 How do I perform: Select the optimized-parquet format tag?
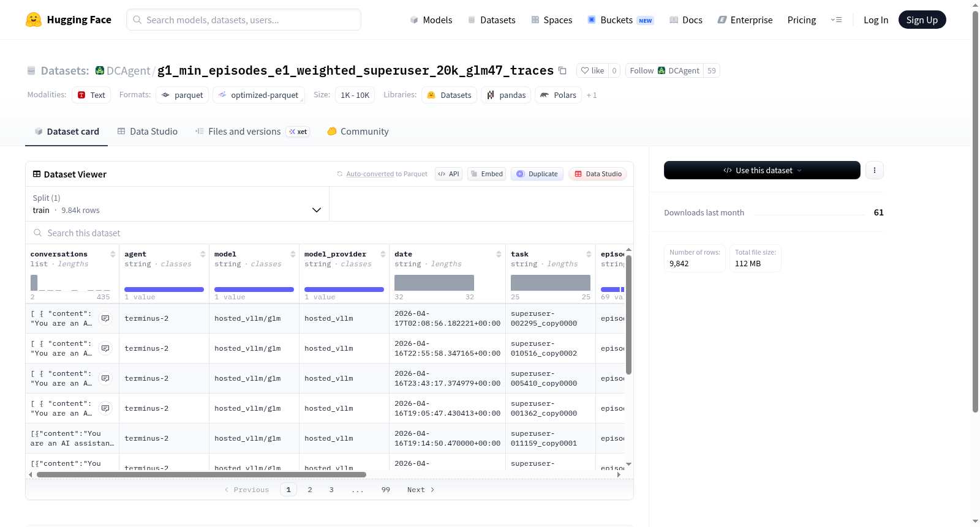pos(258,95)
